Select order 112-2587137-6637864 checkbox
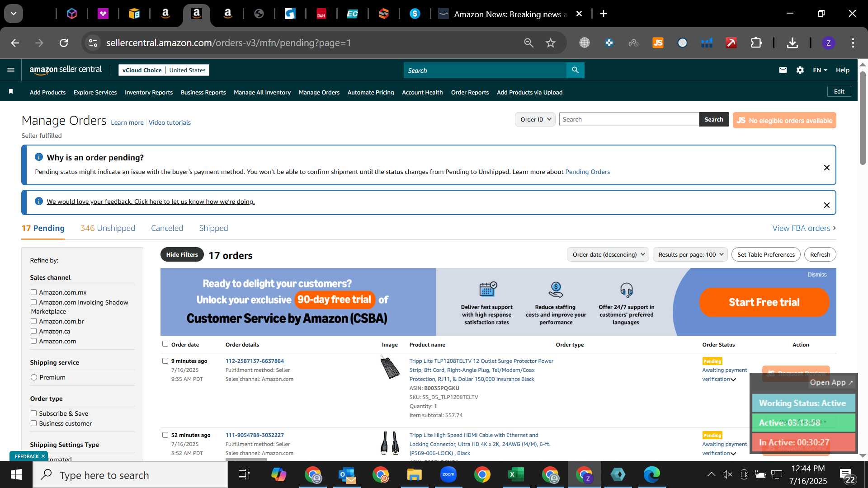The image size is (868, 488). coord(165,361)
